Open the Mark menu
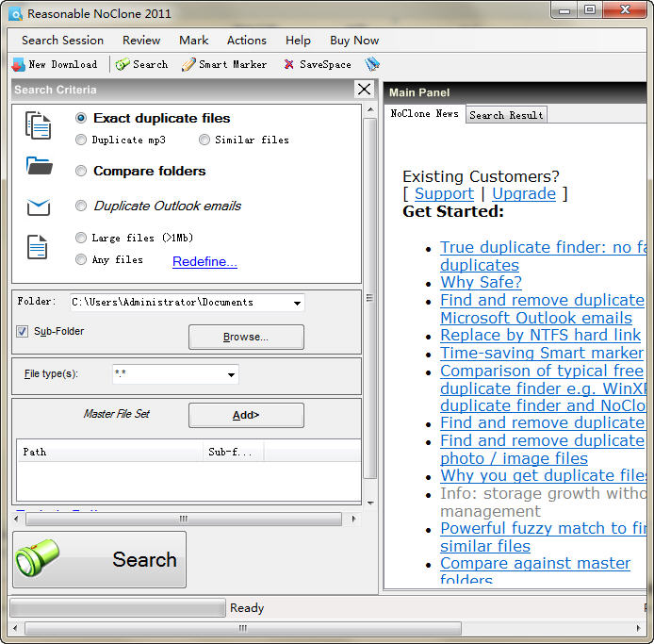 [193, 41]
